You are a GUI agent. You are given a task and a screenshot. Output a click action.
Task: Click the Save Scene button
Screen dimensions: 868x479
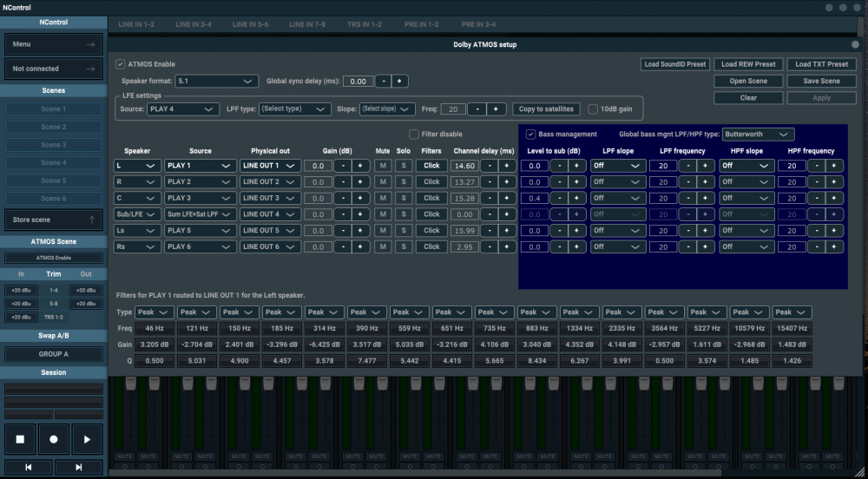821,82
